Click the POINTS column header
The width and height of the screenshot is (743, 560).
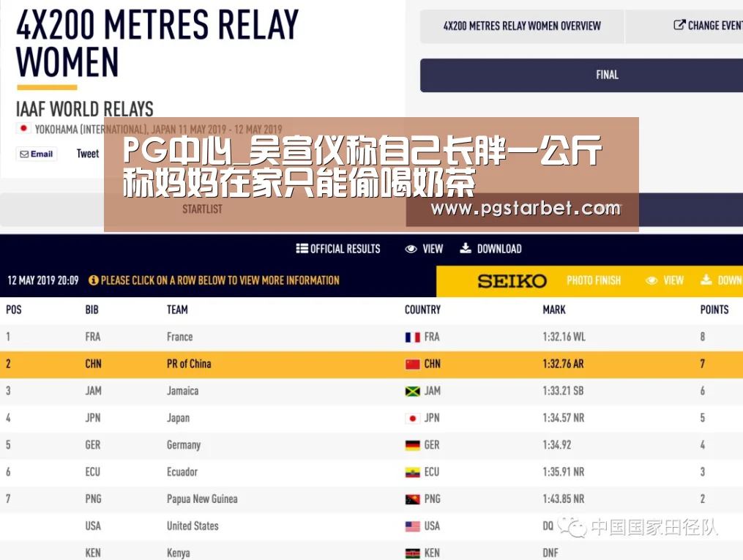click(714, 310)
